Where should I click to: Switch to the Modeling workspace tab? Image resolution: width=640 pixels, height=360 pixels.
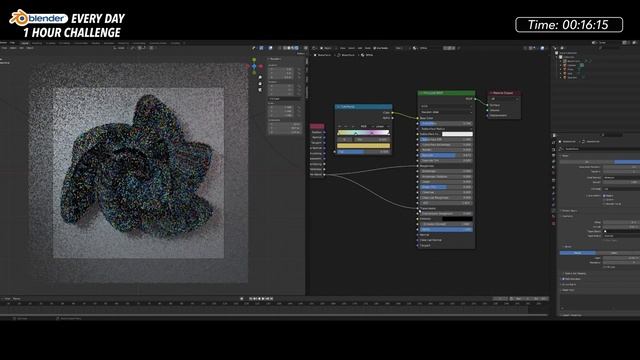37,43
